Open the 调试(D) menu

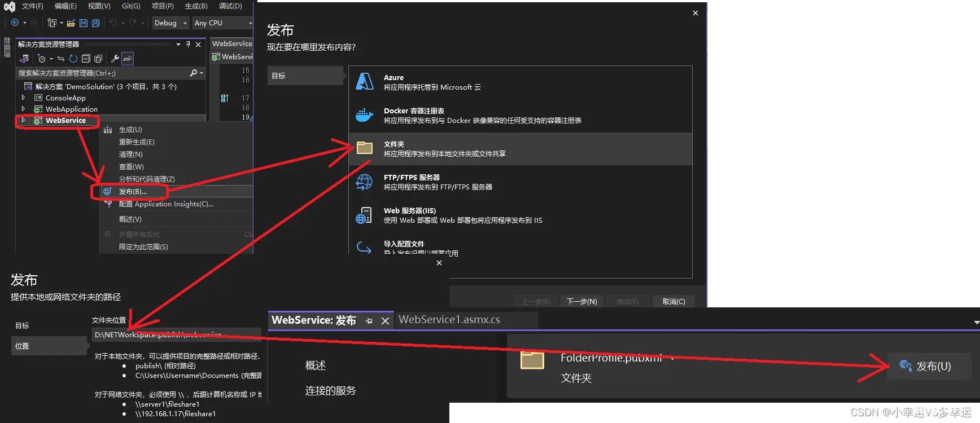click(x=230, y=6)
